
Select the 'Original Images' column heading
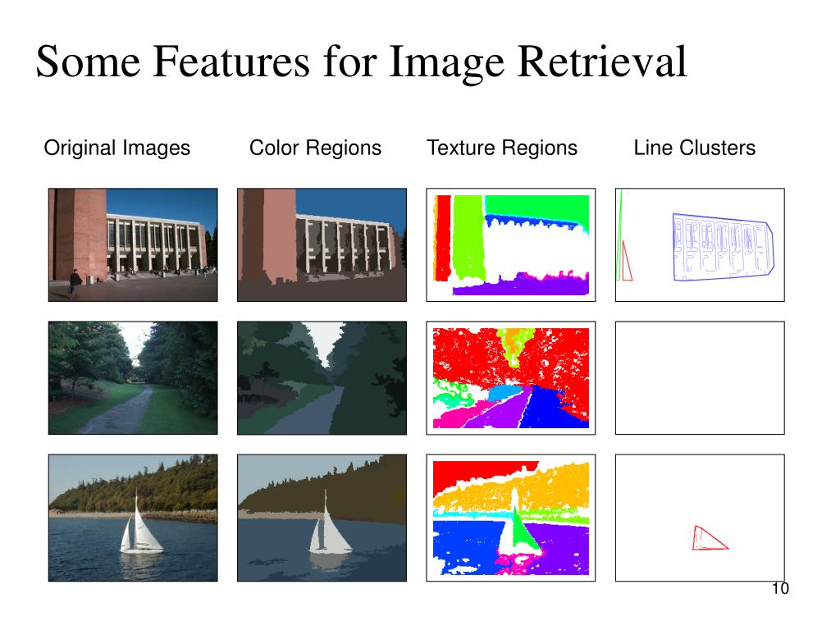click(116, 148)
